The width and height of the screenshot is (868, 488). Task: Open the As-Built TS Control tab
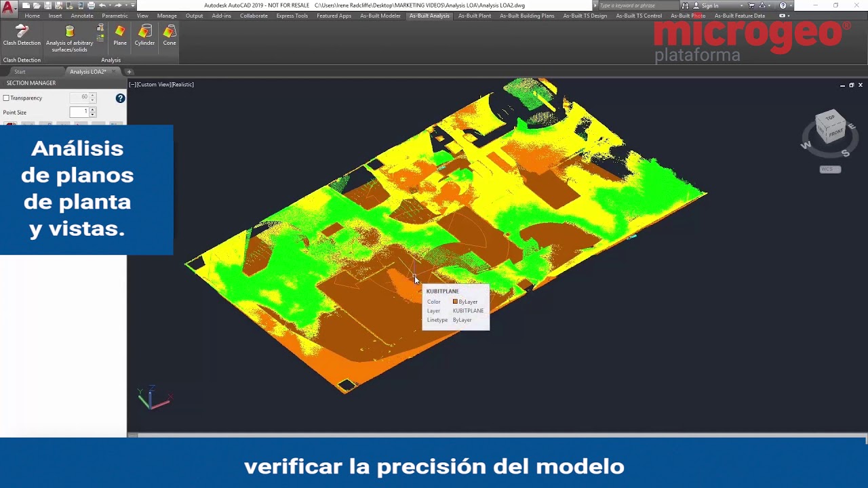(639, 16)
